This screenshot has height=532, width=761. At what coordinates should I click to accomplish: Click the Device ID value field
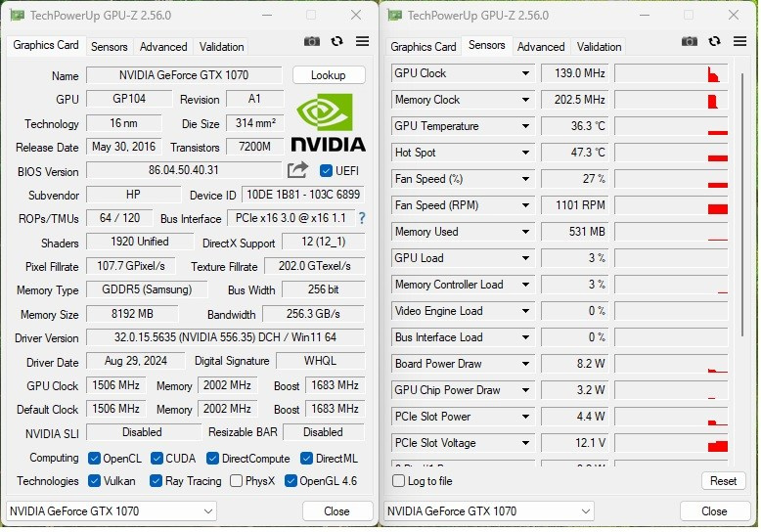pos(303,195)
